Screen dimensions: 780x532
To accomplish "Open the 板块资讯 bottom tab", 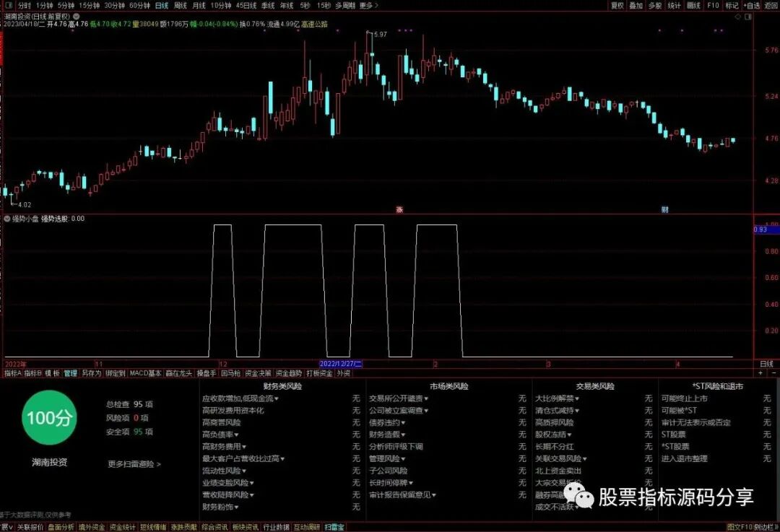I will 246,527.
